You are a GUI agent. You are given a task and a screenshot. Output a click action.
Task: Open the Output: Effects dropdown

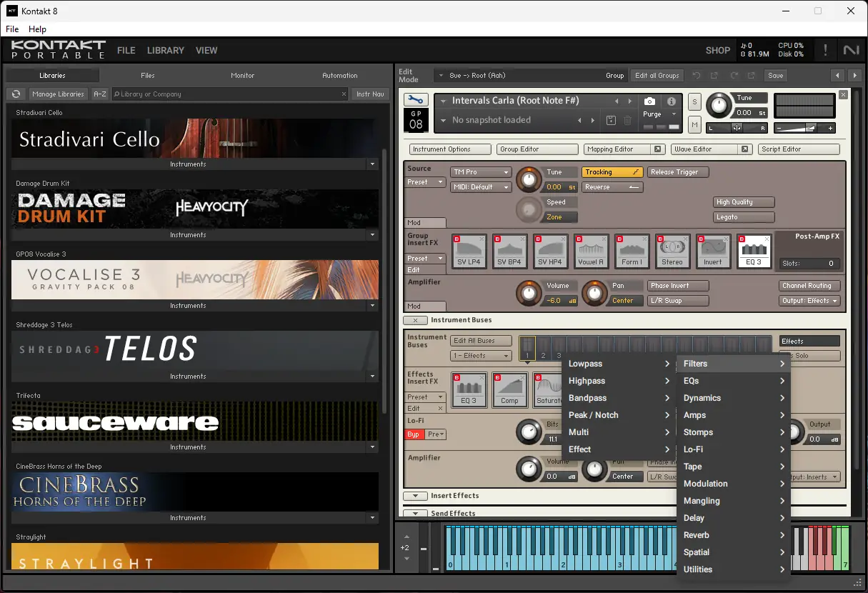(x=809, y=301)
